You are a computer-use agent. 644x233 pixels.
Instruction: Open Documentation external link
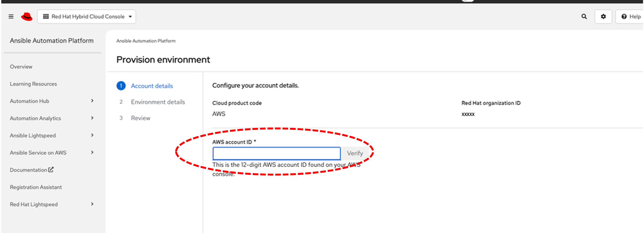tap(32, 170)
